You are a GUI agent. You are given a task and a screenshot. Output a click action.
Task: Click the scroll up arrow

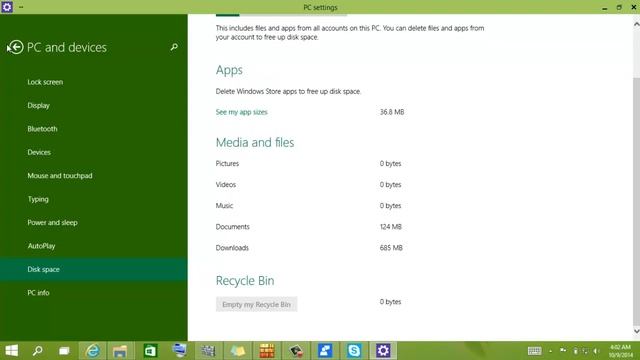(636, 24)
